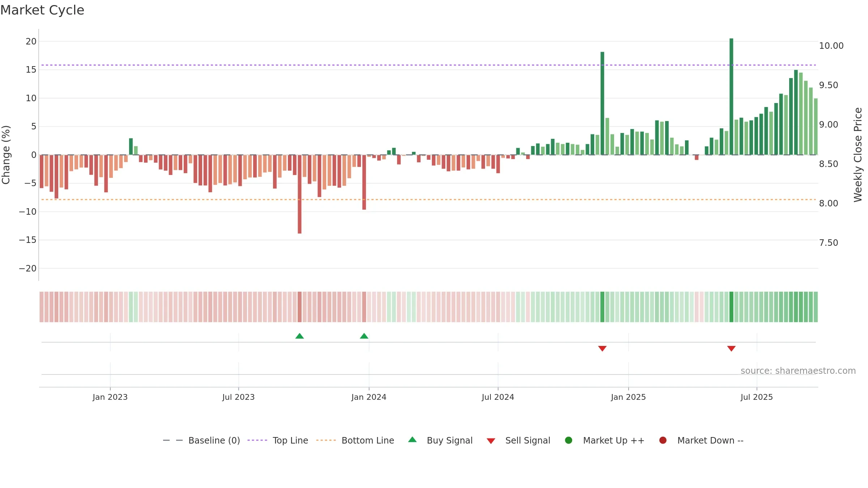Click the dark red heatmap cell near Oct 2023
Image resolution: width=868 pixels, height=488 pixels.
click(x=299, y=307)
